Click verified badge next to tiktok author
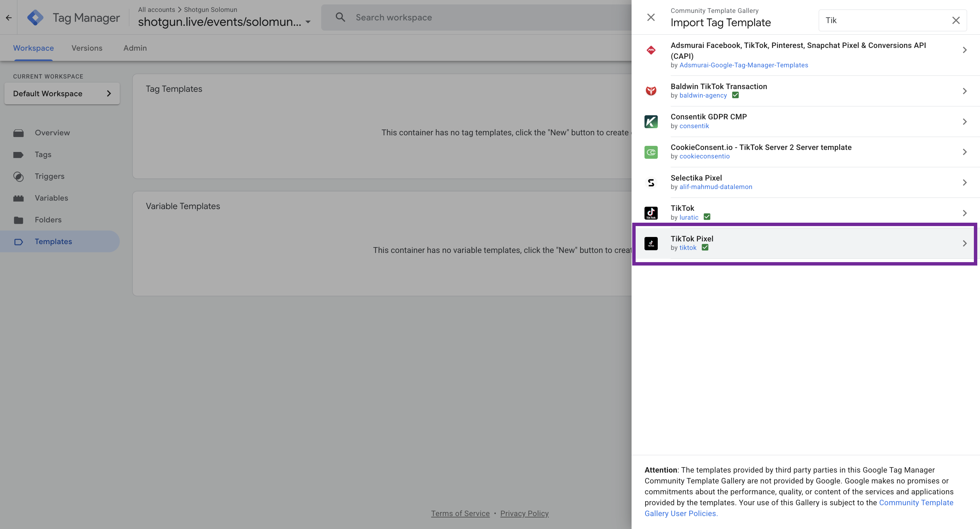This screenshot has width=980, height=529. pos(705,247)
